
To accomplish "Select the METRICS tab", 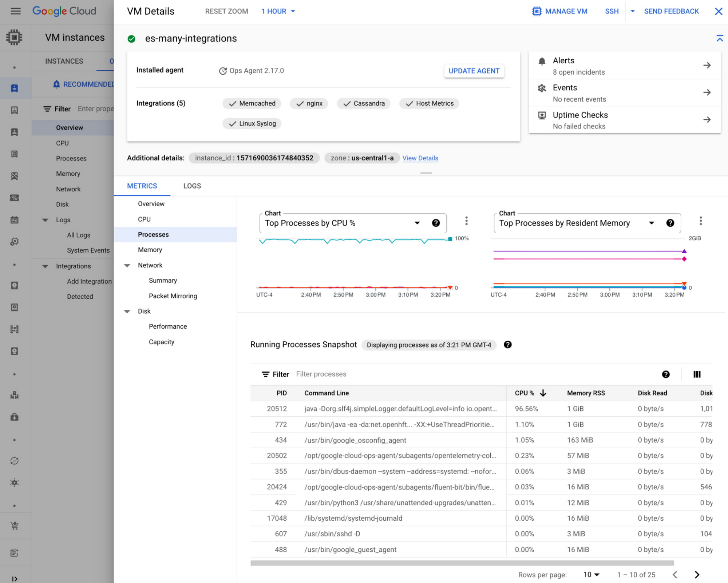I will 142,186.
